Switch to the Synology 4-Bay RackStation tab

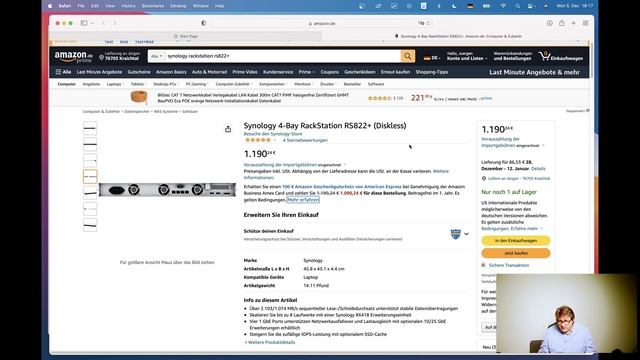pos(458,36)
